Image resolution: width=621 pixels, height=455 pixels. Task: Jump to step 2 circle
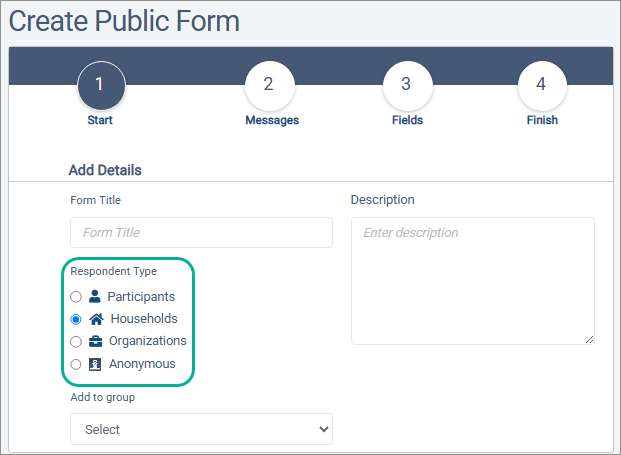[270, 86]
